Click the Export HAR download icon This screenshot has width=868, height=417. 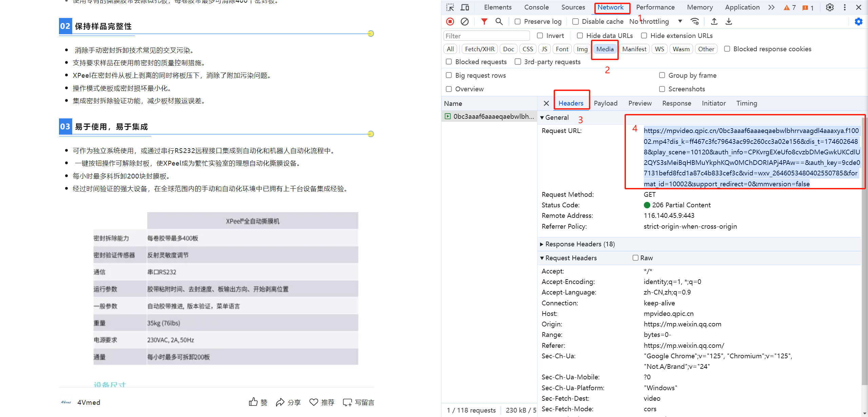pos(729,22)
